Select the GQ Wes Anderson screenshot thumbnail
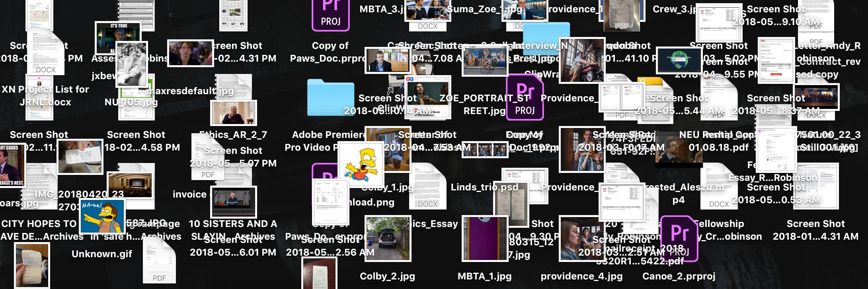The width and height of the screenshot is (868, 289). 428,97
